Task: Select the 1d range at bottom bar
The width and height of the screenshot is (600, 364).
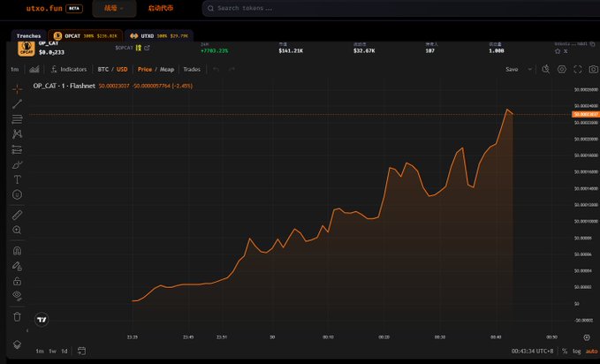Action: coord(65,351)
